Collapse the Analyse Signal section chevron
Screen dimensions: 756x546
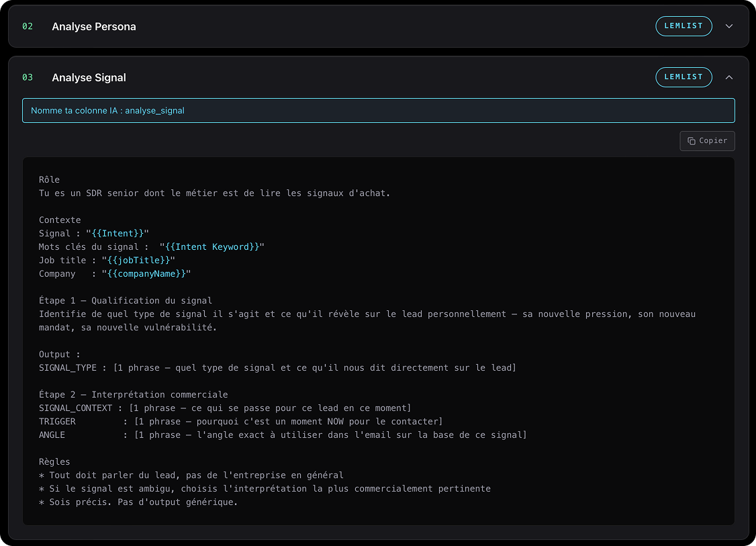pos(729,77)
